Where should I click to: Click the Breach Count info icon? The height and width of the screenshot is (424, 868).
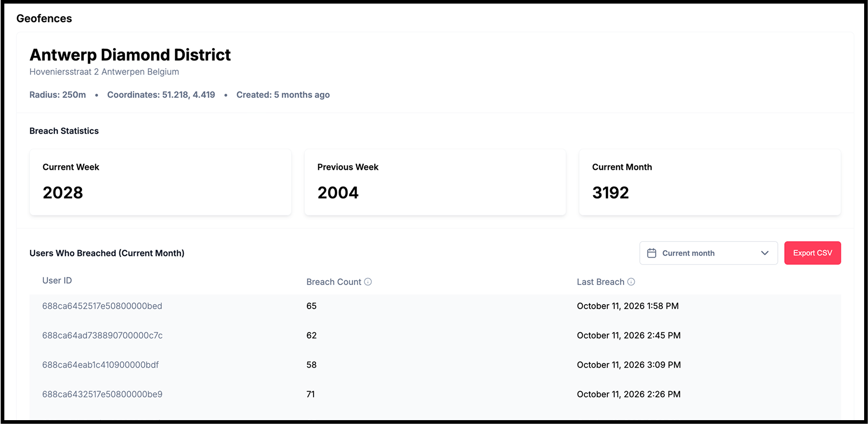(368, 282)
